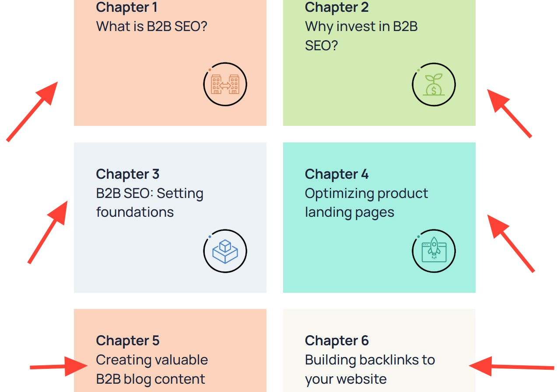Open the "What is B2B SEO?" link

151,26
